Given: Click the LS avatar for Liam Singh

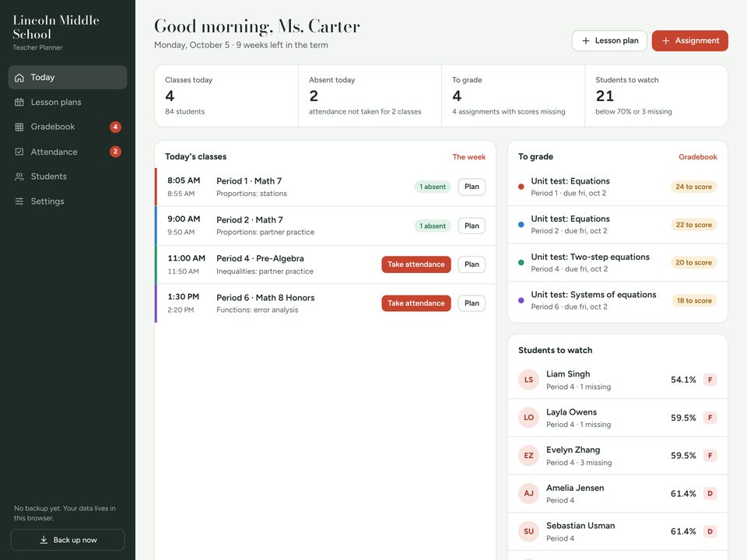Looking at the screenshot, I should 528,380.
